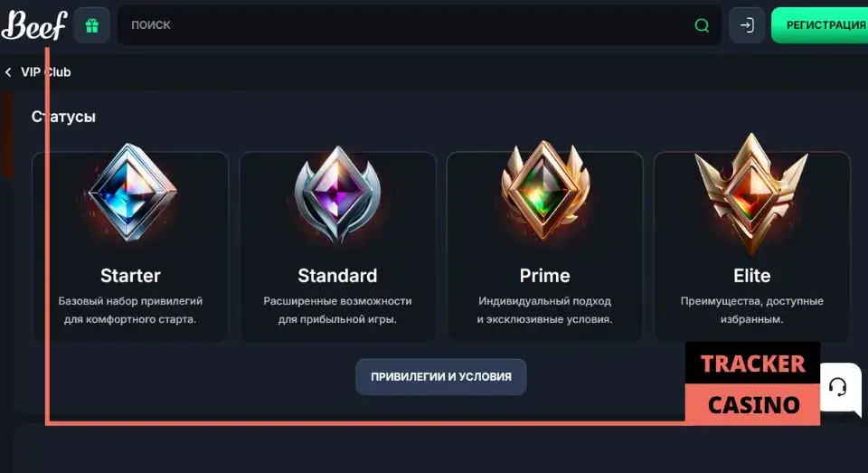Select the Elite title text
The height and width of the screenshot is (473, 868).
coord(751,275)
